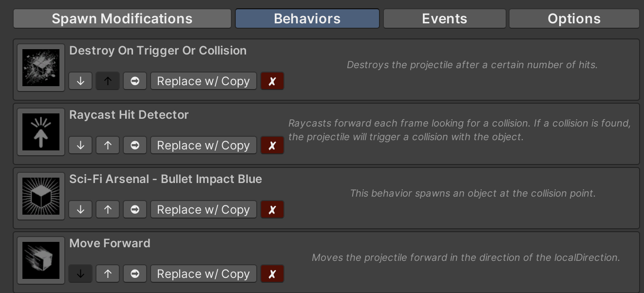Screen dimensions: 644x293
Task: Move Raycast Hit Detector behavior up
Action: click(108, 146)
